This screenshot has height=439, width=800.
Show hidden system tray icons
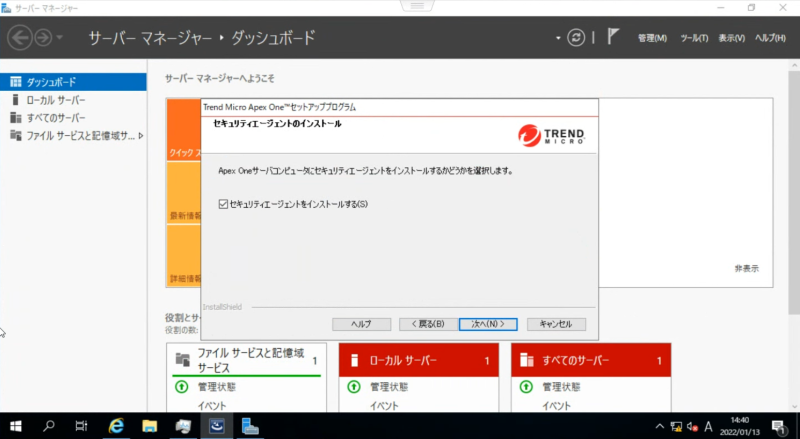pyautogui.click(x=660, y=426)
